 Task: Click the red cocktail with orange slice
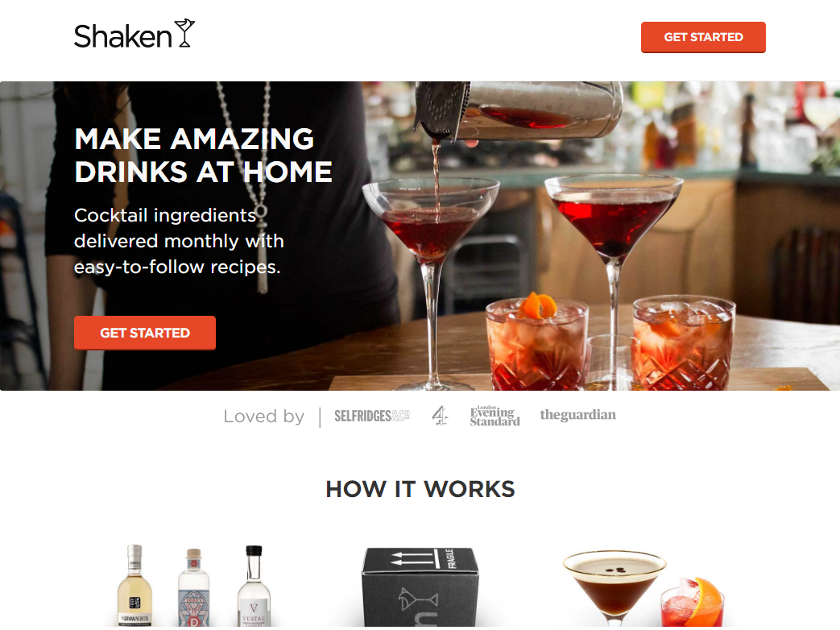[693, 602]
